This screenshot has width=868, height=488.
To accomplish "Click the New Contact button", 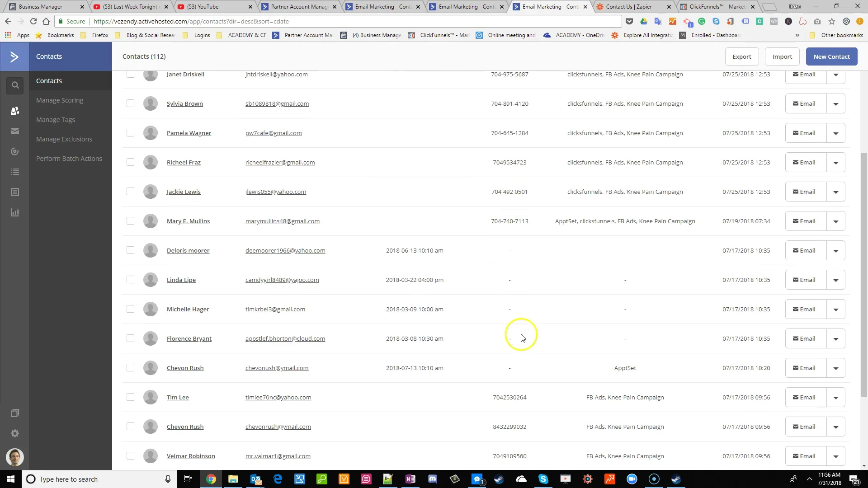I will pyautogui.click(x=831, y=56).
